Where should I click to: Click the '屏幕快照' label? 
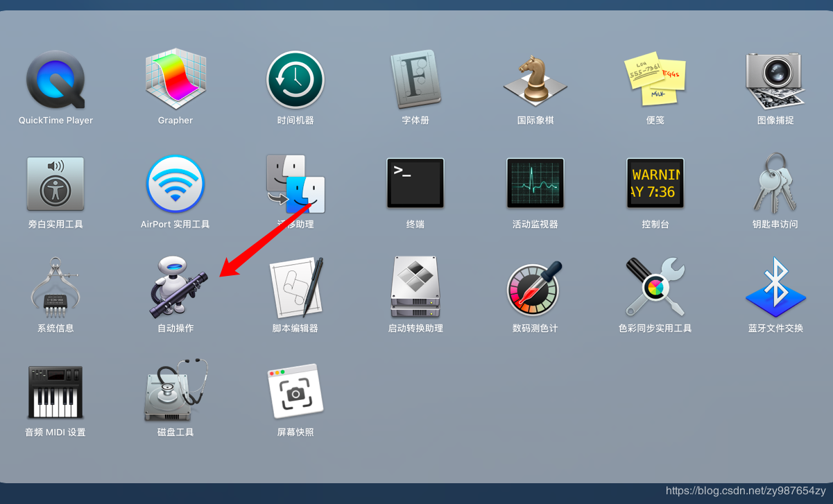coord(295,433)
